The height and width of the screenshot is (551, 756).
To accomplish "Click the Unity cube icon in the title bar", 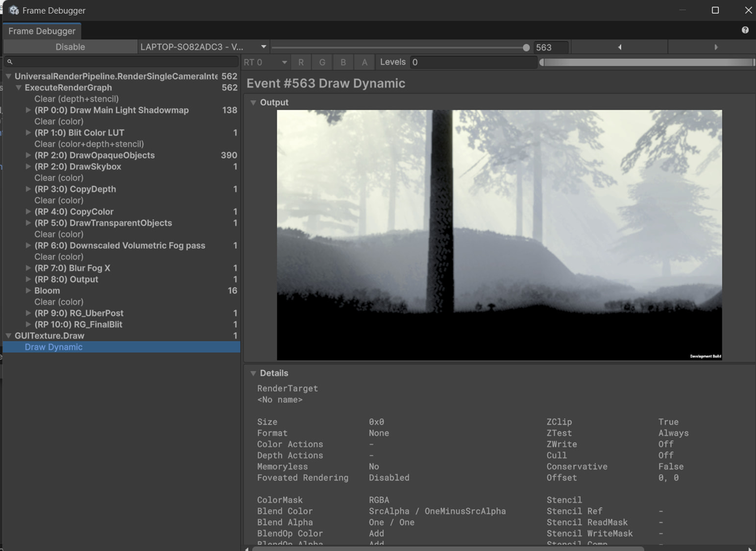I will [14, 10].
